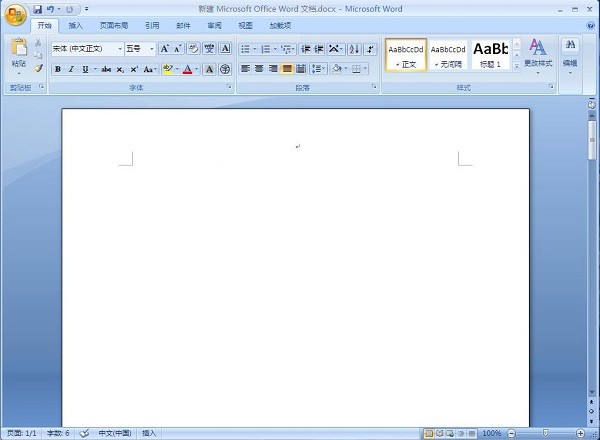600x440 pixels.
Task: Open the find/edit (编辑) binoculars group
Action: coord(570,55)
